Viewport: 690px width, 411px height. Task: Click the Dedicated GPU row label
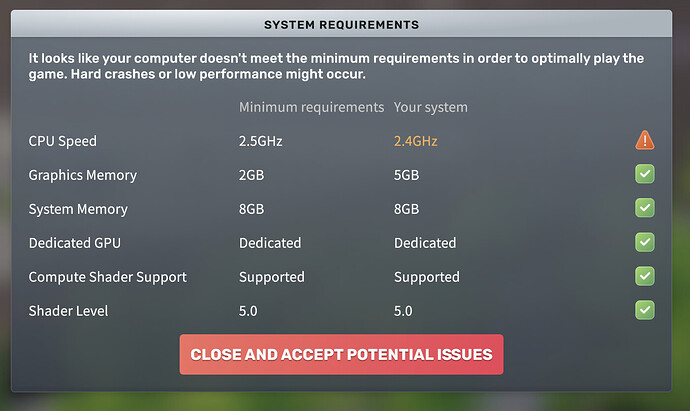[74, 243]
